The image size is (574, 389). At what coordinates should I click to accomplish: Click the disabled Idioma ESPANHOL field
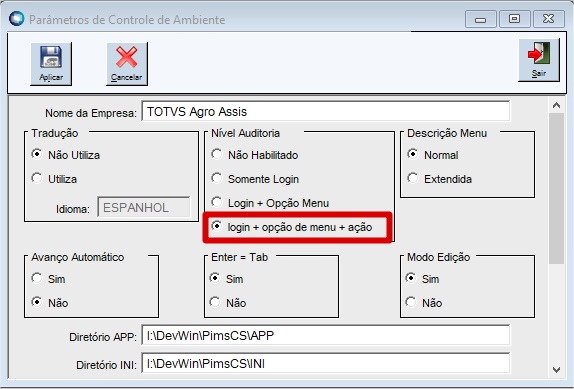pos(144,207)
